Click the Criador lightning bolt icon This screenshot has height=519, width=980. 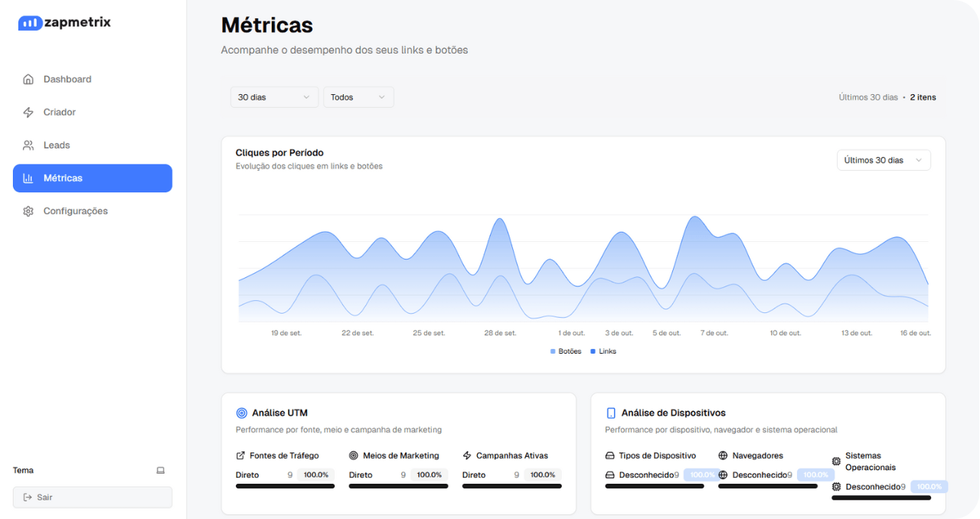(28, 113)
